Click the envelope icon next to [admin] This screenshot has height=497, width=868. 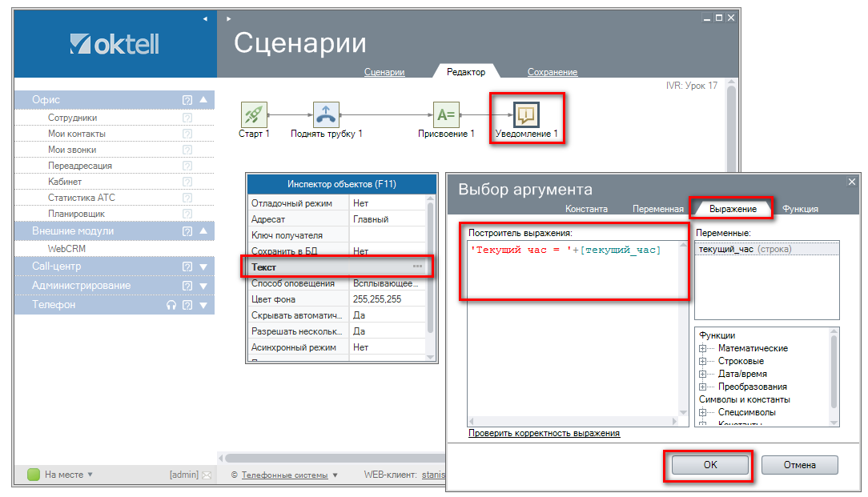[x=207, y=475]
